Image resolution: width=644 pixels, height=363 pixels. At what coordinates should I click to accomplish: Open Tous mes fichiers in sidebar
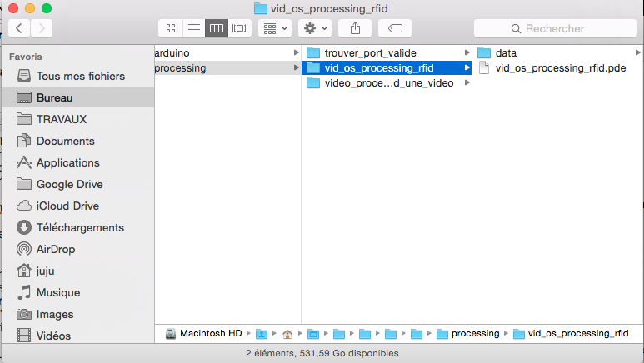tap(80, 76)
